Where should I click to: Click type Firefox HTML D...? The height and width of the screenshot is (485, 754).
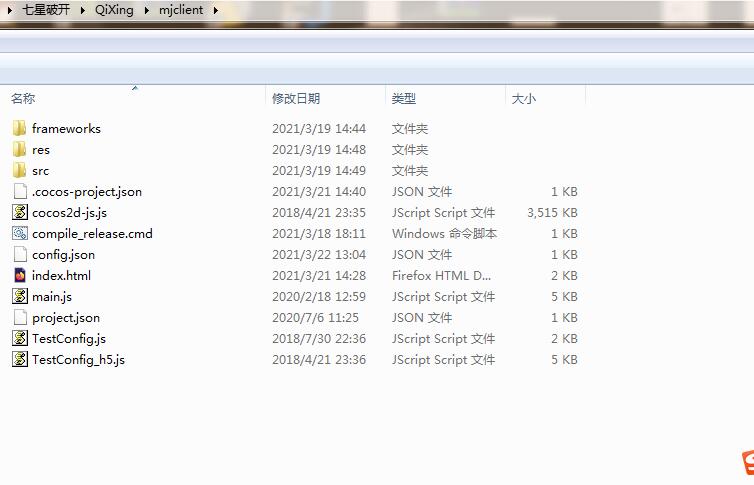(441, 275)
